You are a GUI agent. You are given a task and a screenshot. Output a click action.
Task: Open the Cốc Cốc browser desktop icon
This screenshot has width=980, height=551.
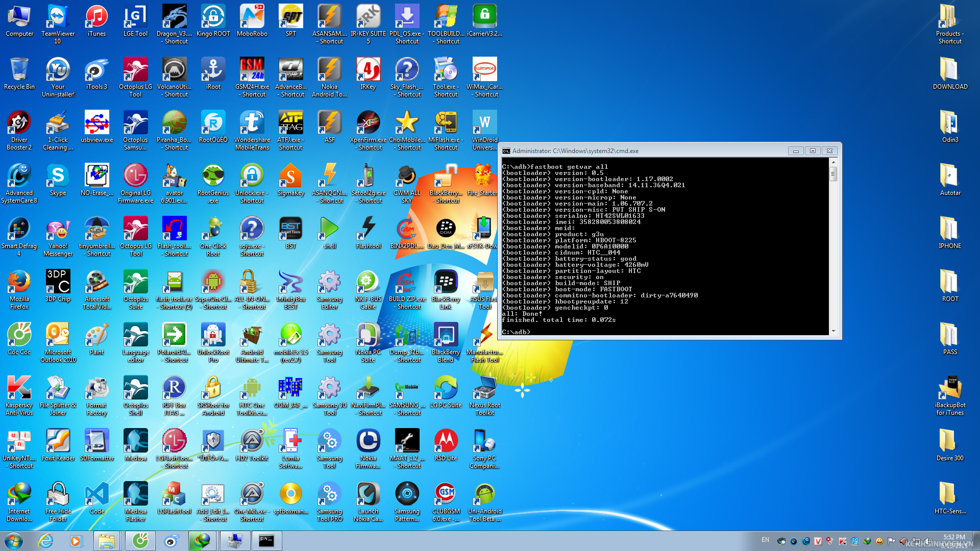pos(19,339)
